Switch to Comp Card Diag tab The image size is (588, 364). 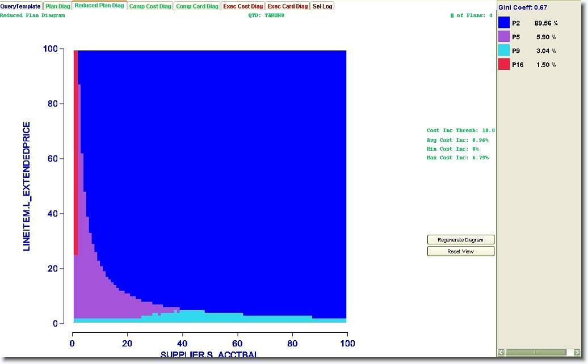(x=197, y=6)
